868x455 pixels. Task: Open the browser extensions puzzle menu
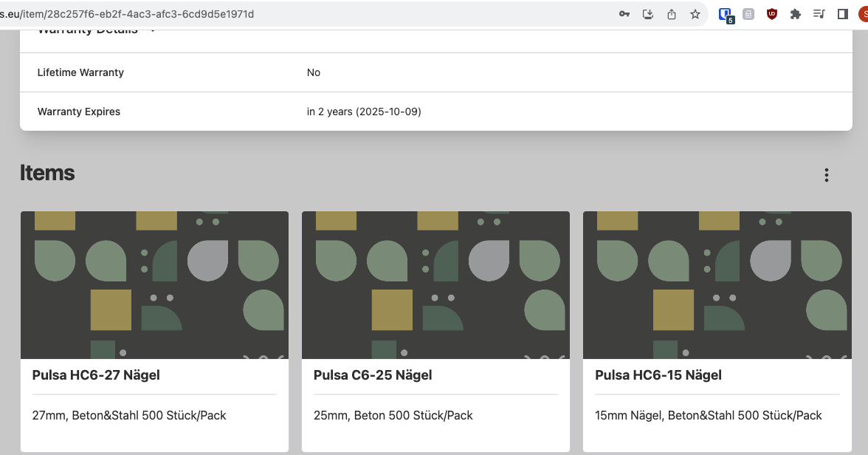click(795, 13)
